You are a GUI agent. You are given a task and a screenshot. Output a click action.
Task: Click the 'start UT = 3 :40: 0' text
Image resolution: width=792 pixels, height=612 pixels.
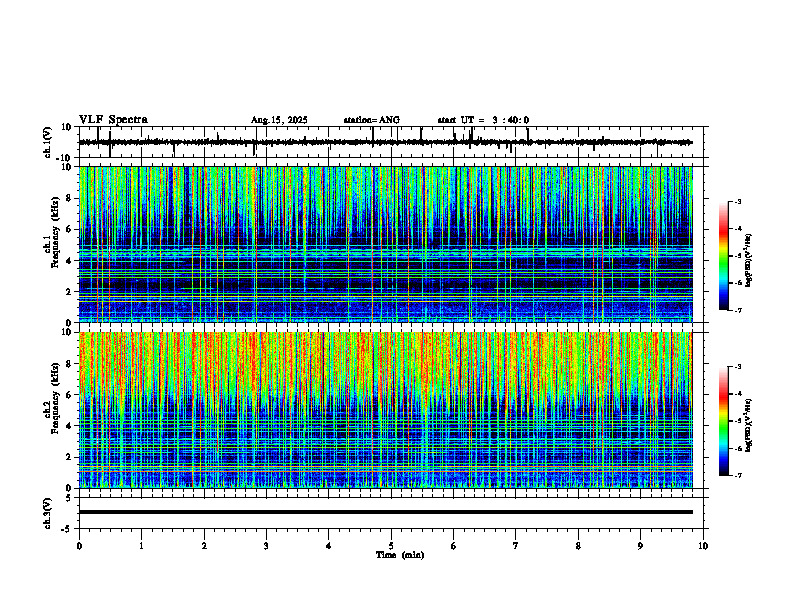[x=483, y=120]
